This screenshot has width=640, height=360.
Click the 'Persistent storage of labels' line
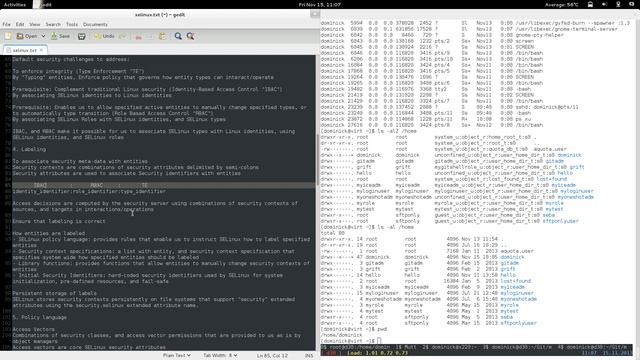(54, 293)
